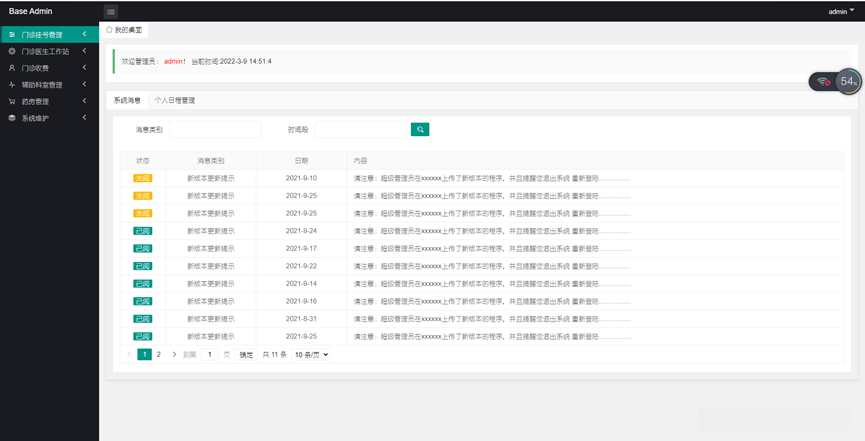Viewport: 865px width, 441px height.
Task: Switch to the 个人日程管理 tab
Action: [x=175, y=100]
